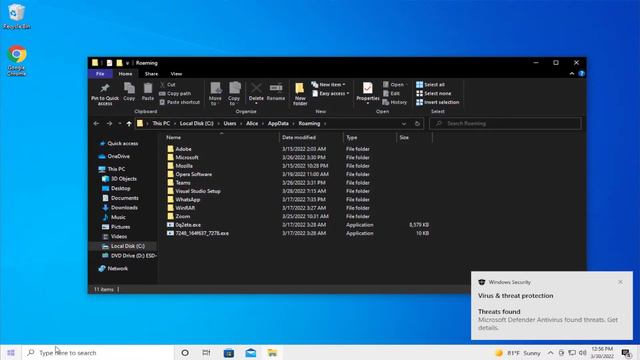Open the File tab
The height and width of the screenshot is (360, 640).
point(100,73)
